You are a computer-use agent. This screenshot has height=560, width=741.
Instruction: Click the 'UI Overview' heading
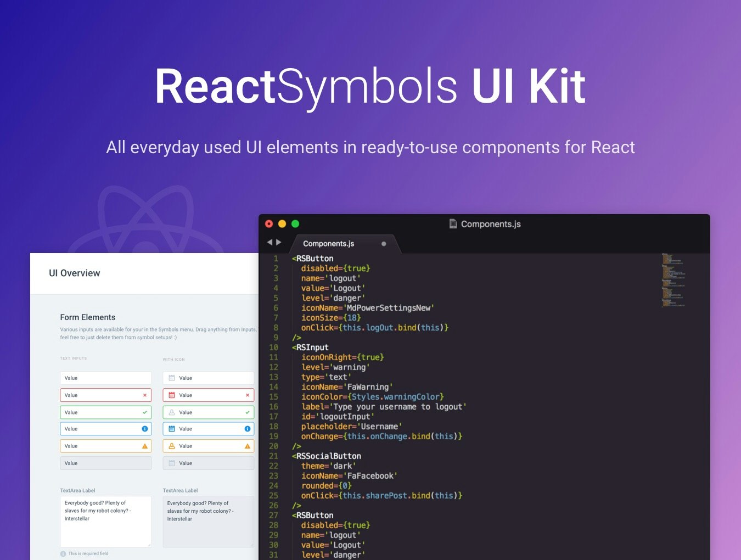coord(75,273)
